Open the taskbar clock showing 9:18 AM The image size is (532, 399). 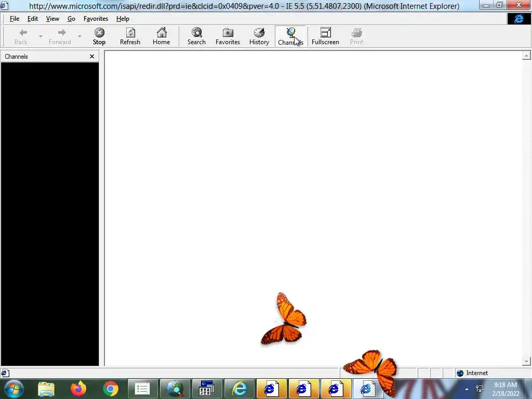(506, 389)
